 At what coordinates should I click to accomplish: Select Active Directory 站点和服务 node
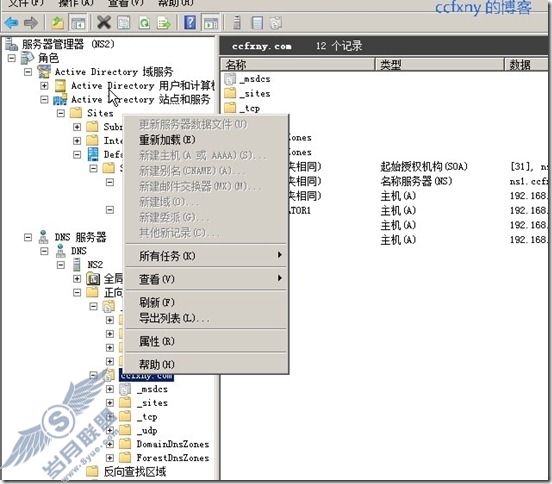point(140,99)
